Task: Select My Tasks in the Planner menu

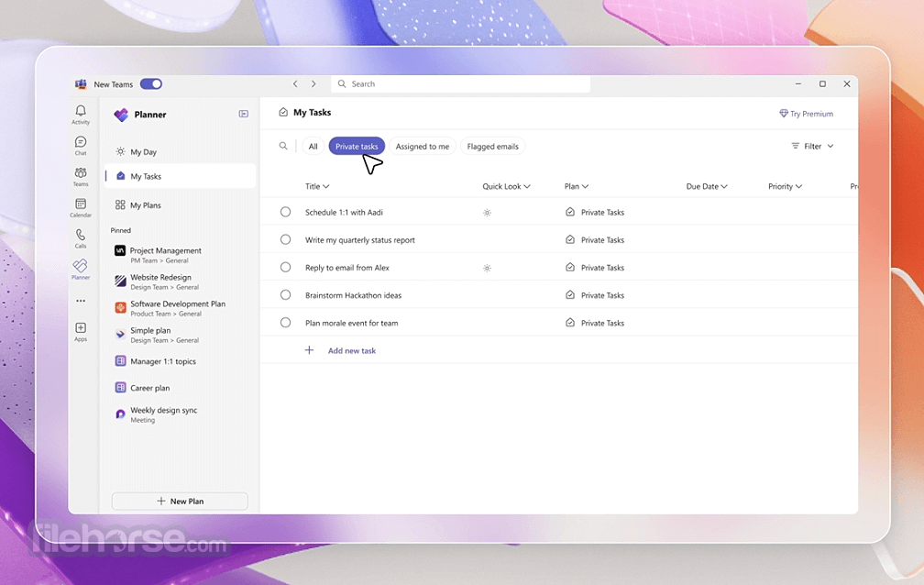Action: coord(181,176)
